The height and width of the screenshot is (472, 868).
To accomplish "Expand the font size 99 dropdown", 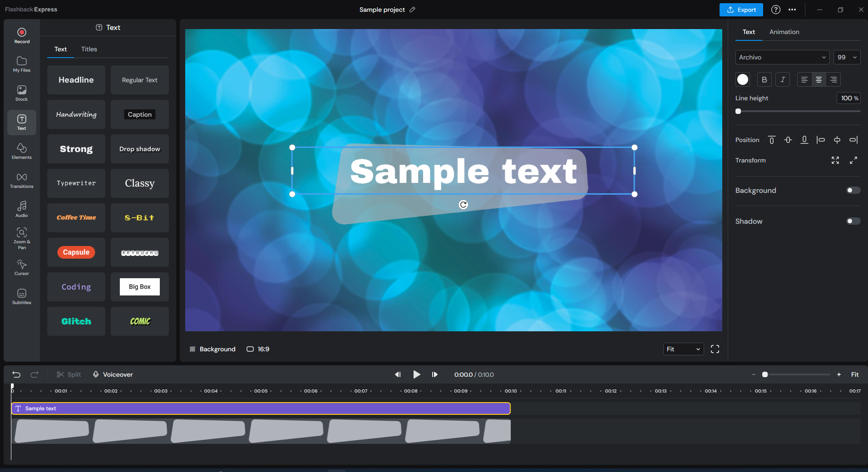I will pos(847,57).
